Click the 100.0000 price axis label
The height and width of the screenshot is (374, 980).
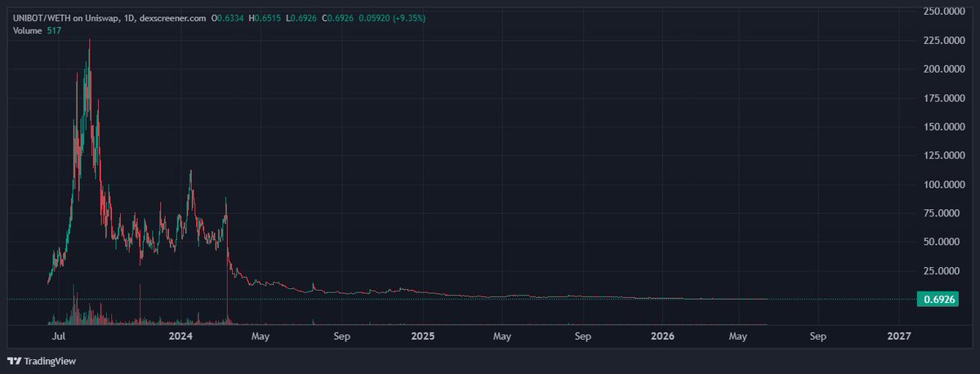944,185
